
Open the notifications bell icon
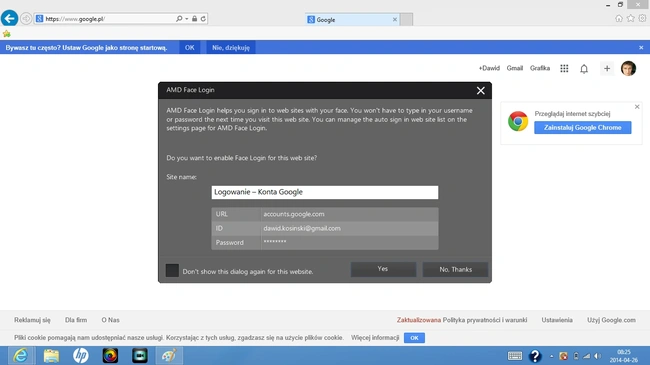(584, 69)
